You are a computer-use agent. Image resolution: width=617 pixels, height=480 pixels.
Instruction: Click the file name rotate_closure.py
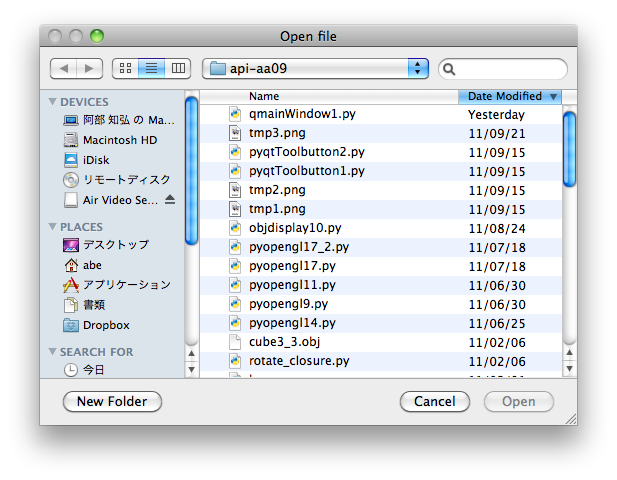click(299, 361)
